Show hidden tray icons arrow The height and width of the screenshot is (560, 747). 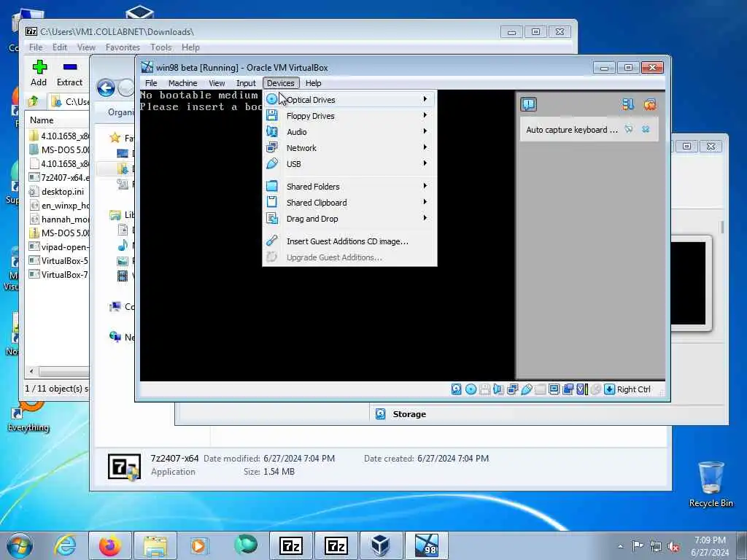tap(620, 547)
